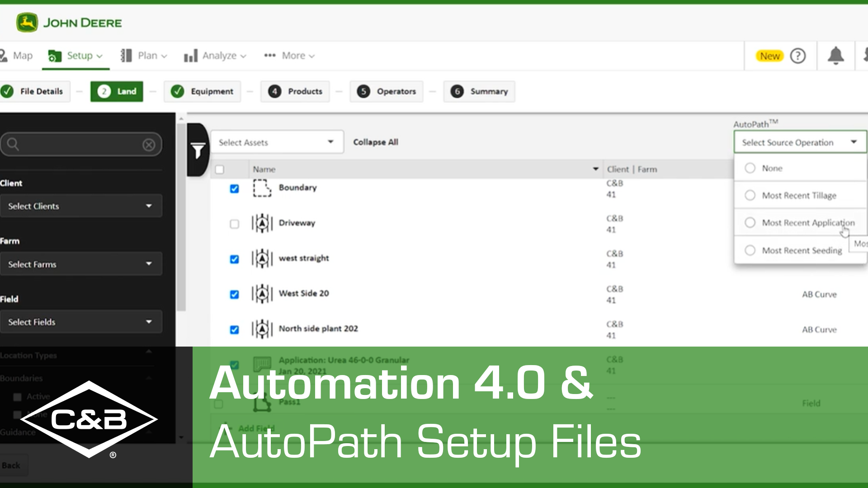Uncheck the Boundary field checkbox
868x488 pixels.
pyautogui.click(x=234, y=189)
